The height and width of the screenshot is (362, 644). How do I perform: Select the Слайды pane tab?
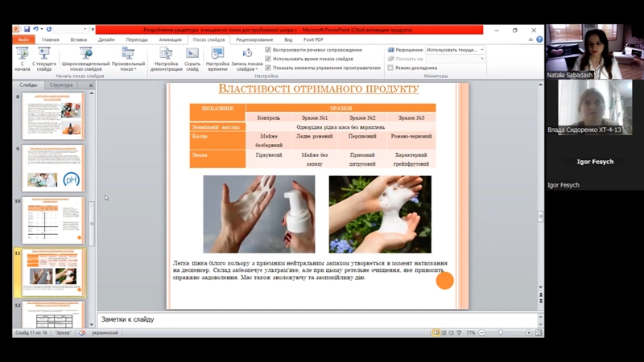28,85
